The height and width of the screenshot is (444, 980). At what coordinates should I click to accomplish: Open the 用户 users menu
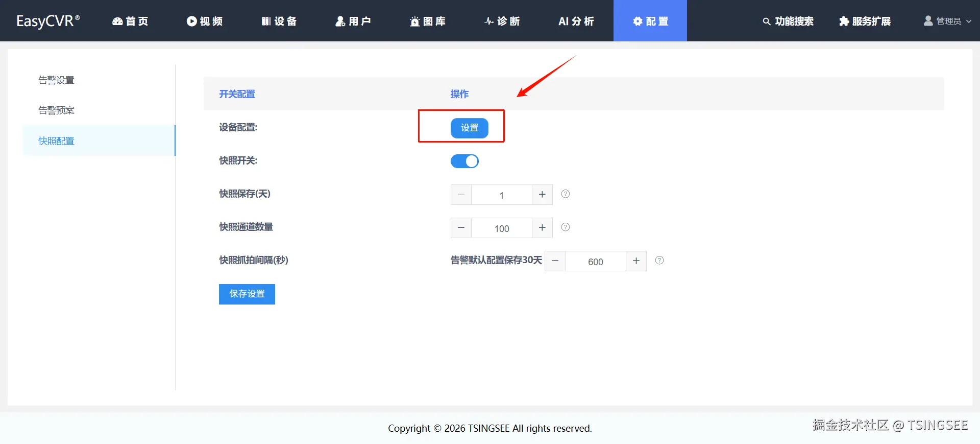pyautogui.click(x=353, y=21)
